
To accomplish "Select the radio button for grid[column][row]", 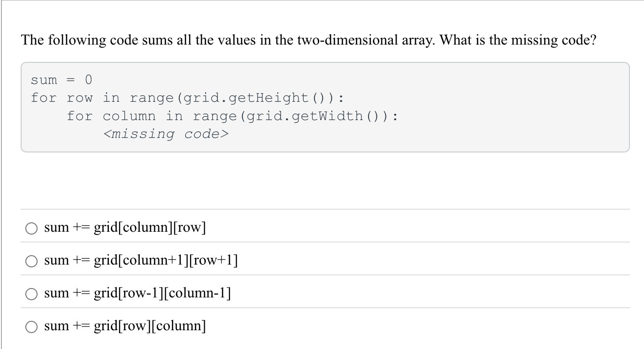I will click(31, 228).
